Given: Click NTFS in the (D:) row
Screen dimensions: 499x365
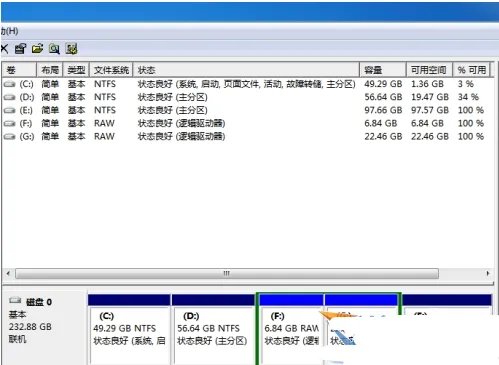Looking at the screenshot, I should coord(105,97).
